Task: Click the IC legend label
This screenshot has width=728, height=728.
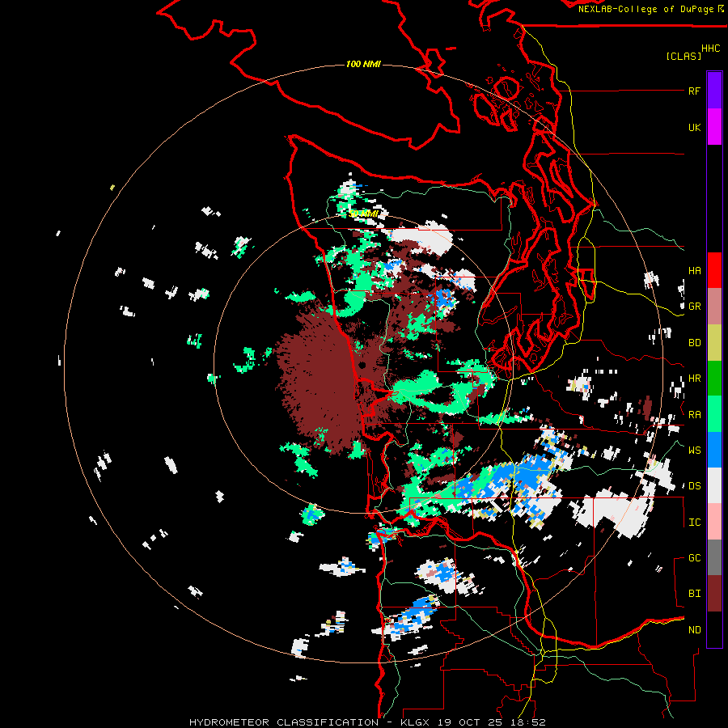Action: [x=694, y=523]
